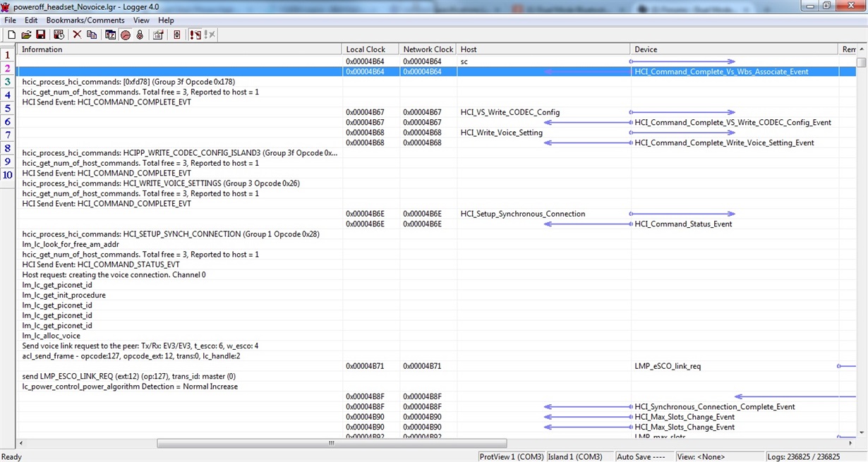Click the greyed exclamation-with-X toolbar icon
Image resolution: width=868 pixels, height=462 pixels.
(210, 35)
